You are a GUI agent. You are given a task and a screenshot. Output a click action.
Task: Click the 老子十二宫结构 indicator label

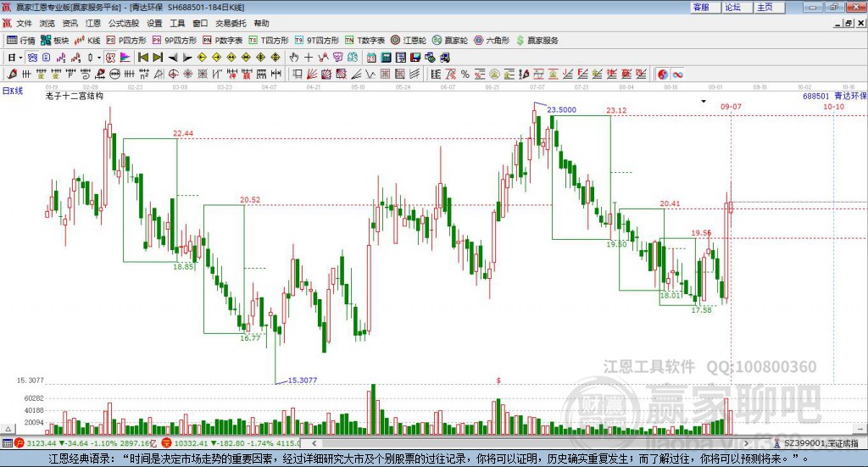(x=75, y=96)
